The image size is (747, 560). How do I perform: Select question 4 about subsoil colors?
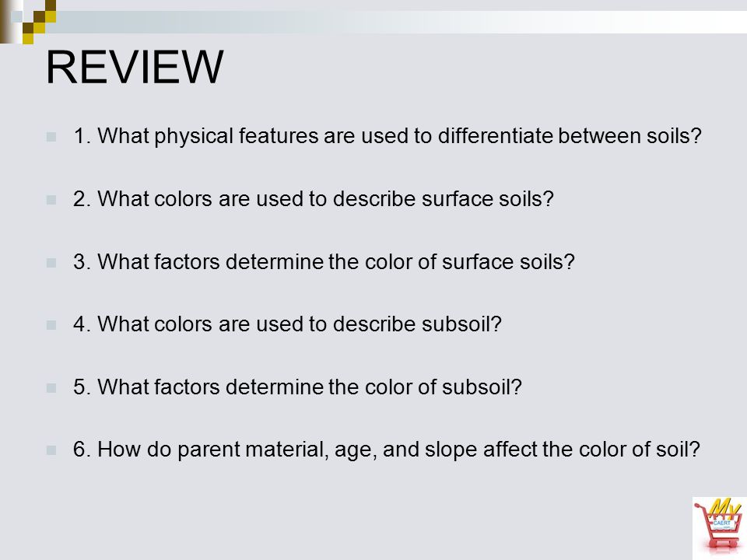tap(287, 324)
